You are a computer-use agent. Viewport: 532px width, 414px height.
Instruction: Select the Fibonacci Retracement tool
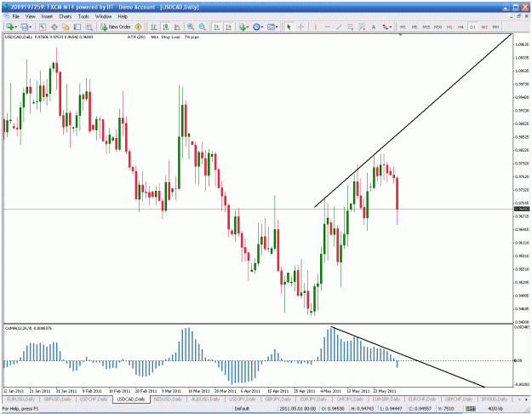[x=362, y=26]
